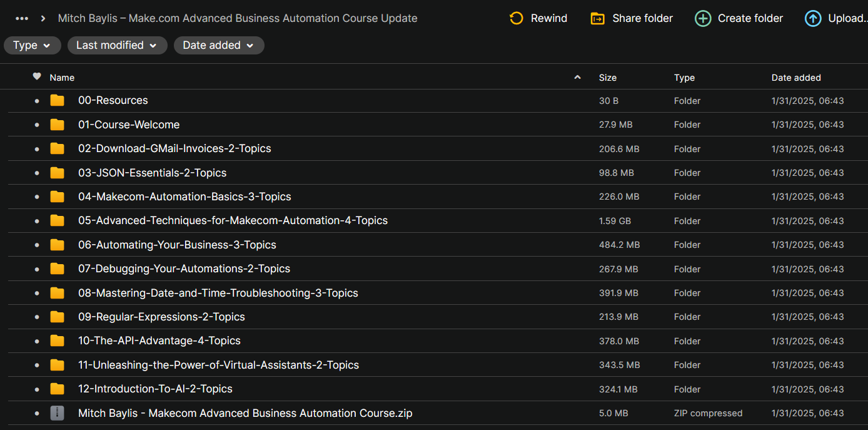Open 06-Automating-Your-Business-3-Topics folder name
Viewport: 868px width, 430px height.
pyautogui.click(x=177, y=245)
